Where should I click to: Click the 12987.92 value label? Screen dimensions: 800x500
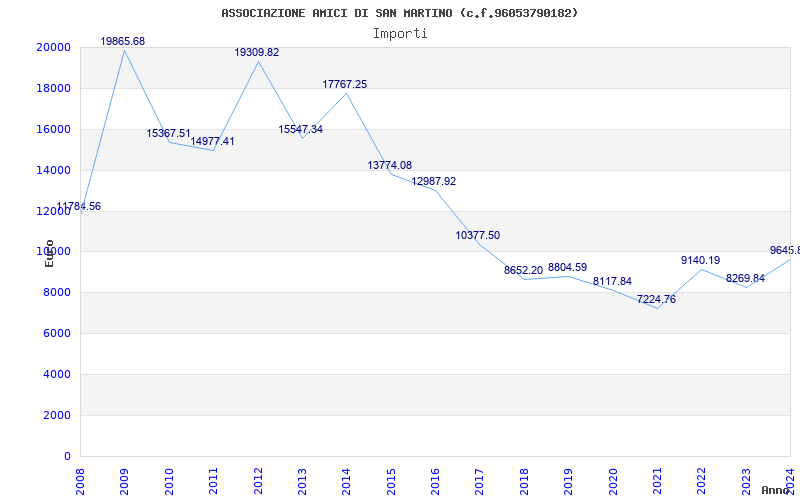(x=434, y=181)
